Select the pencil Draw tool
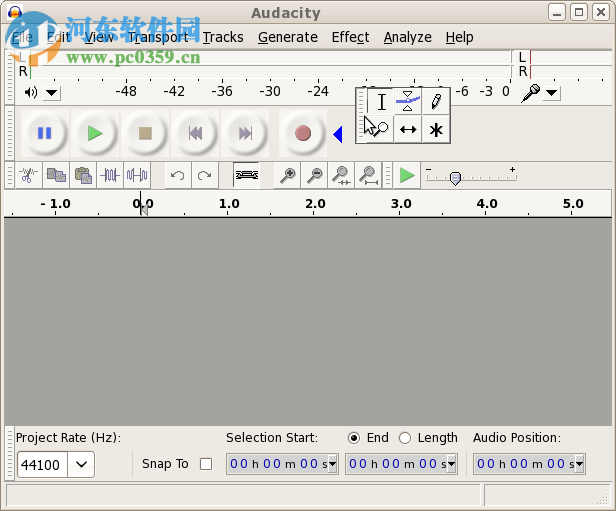The width and height of the screenshot is (616, 511). click(436, 102)
